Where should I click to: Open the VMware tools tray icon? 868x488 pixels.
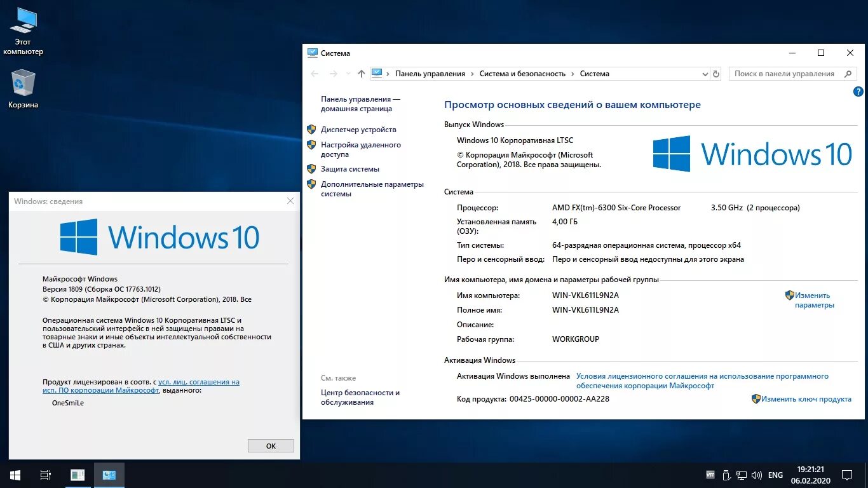[710, 475]
